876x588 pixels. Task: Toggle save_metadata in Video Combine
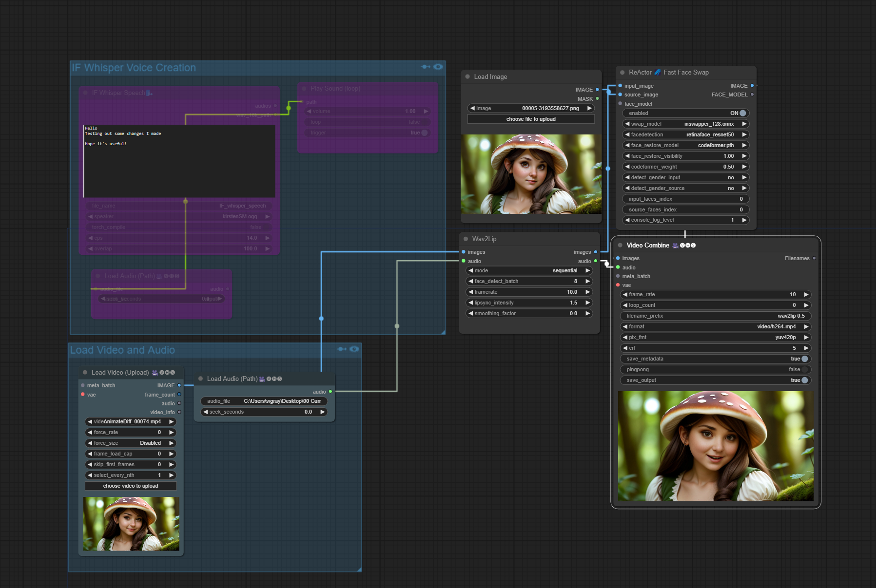(x=804, y=359)
